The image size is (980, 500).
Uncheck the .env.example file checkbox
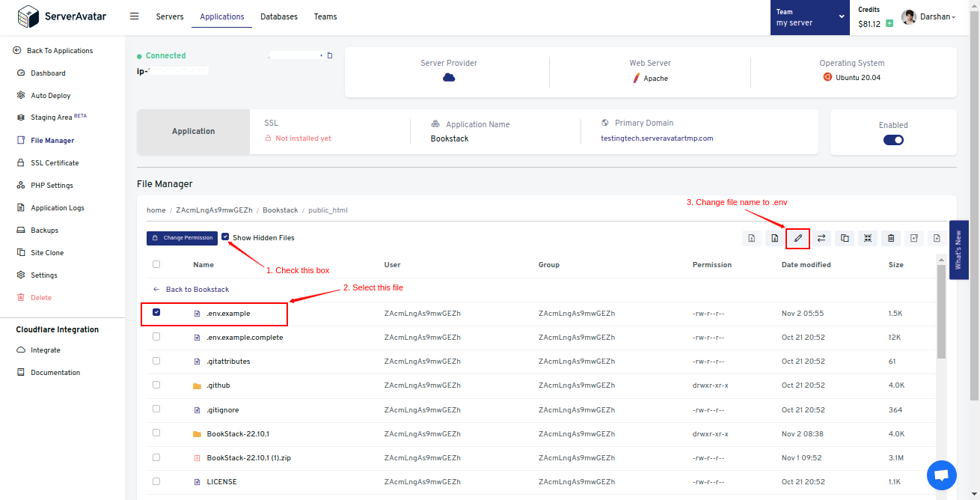point(156,312)
